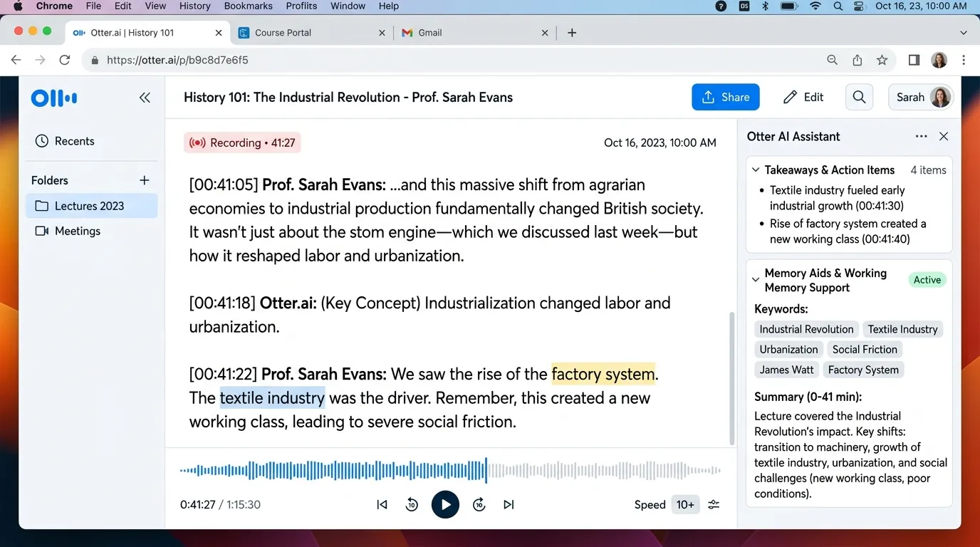Click the [00:41:18] timestamp

click(222, 303)
